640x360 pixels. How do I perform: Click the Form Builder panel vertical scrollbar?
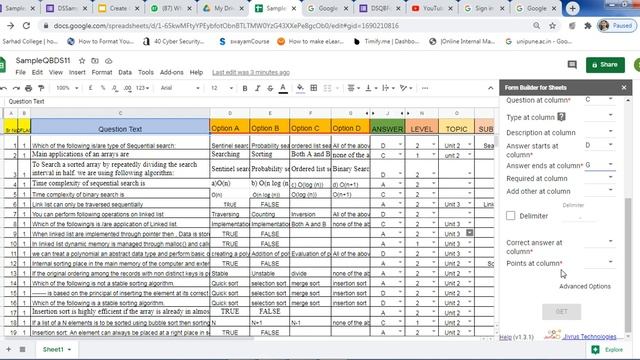click(x=628, y=263)
